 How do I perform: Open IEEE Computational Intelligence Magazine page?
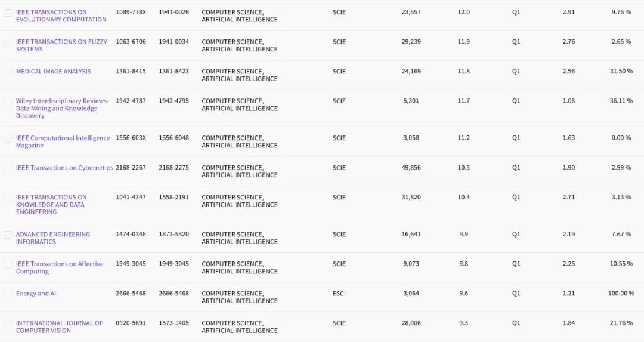pos(63,142)
